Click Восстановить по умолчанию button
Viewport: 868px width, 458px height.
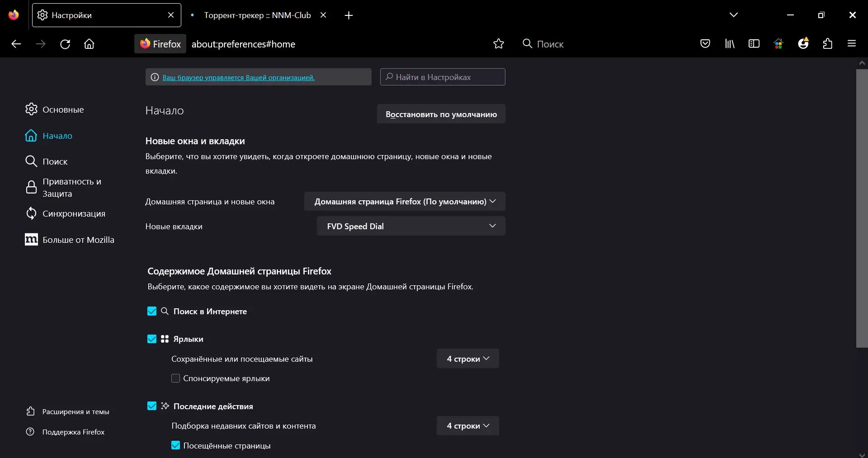[x=441, y=114]
